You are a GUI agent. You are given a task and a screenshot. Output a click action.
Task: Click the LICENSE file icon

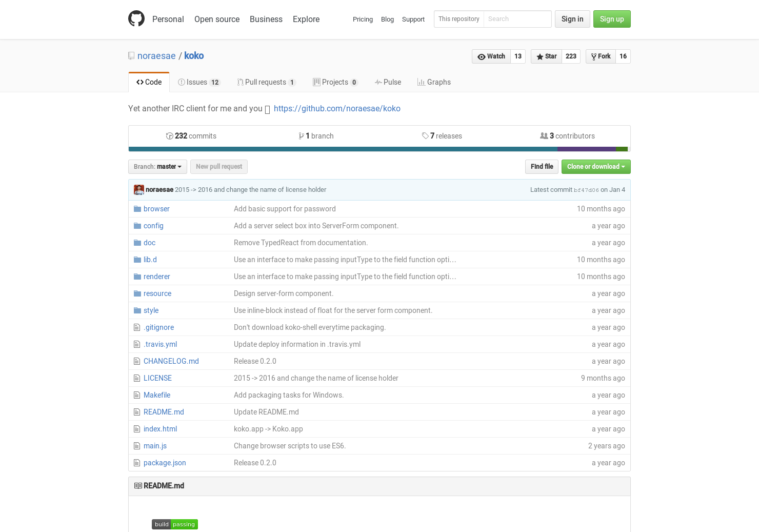click(x=137, y=378)
